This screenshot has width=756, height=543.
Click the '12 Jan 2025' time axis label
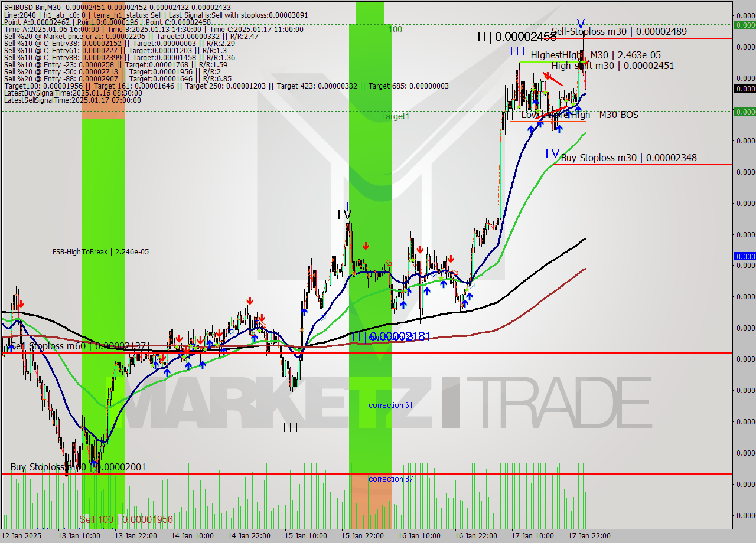pyautogui.click(x=22, y=536)
